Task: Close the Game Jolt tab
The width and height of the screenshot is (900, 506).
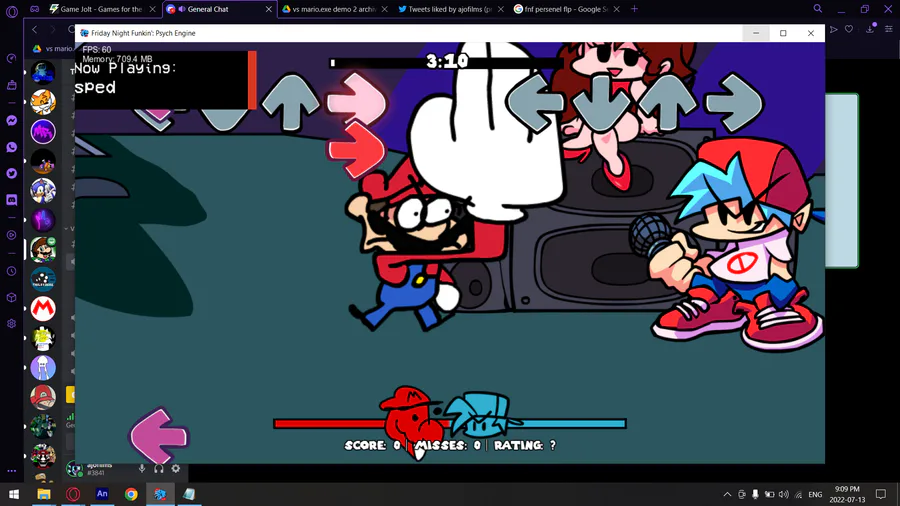Action: click(152, 9)
